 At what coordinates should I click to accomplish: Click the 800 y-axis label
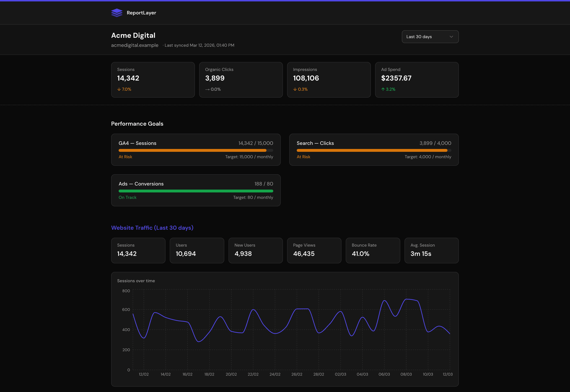click(x=126, y=291)
